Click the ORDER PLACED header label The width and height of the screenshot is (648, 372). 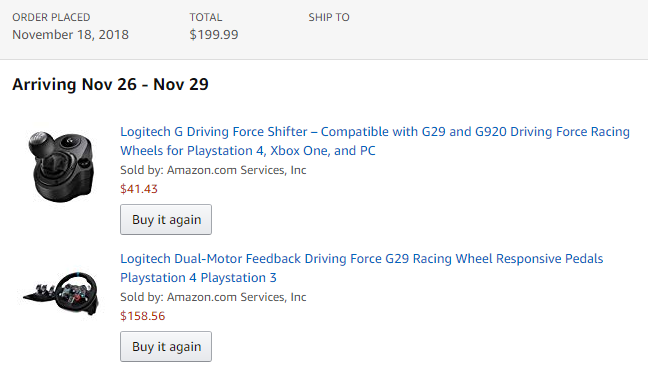51,17
